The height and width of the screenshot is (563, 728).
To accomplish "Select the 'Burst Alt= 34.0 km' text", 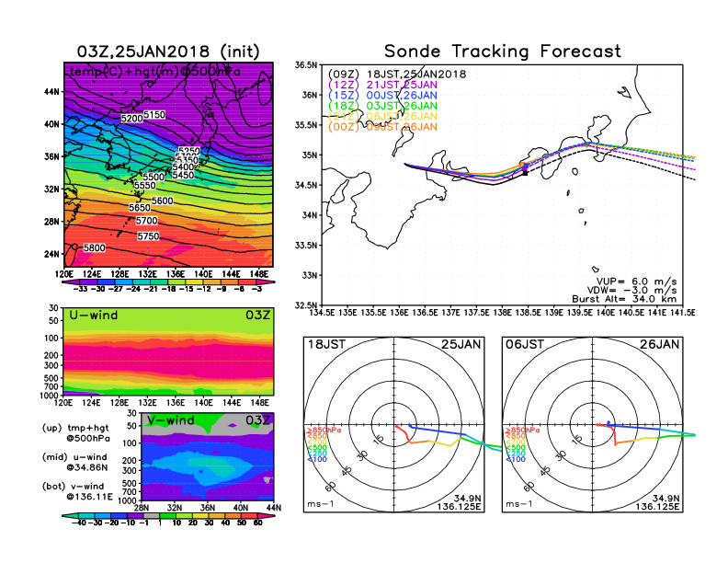I will (x=624, y=299).
